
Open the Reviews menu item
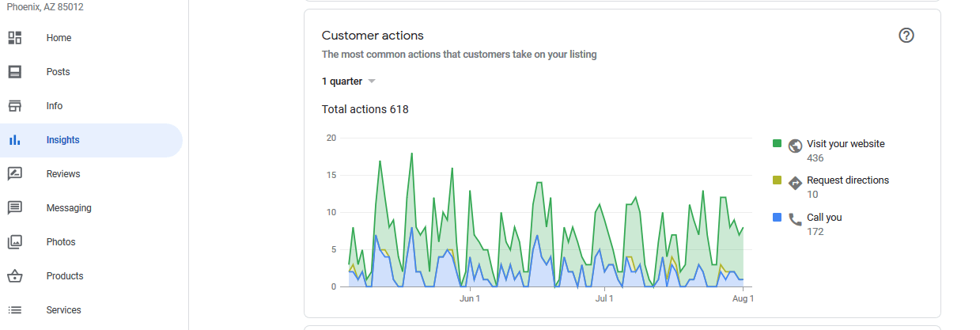pos(91,174)
